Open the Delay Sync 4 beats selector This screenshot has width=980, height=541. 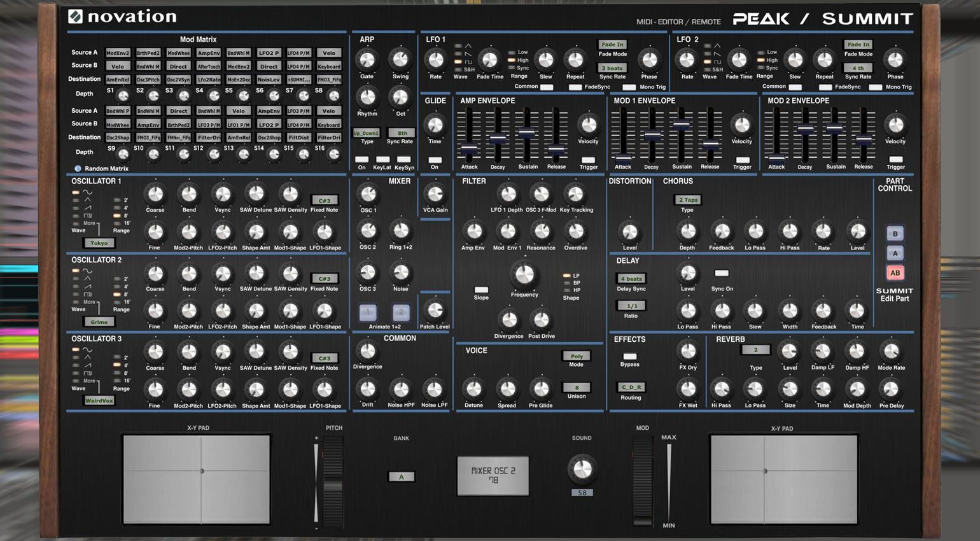tap(631, 279)
